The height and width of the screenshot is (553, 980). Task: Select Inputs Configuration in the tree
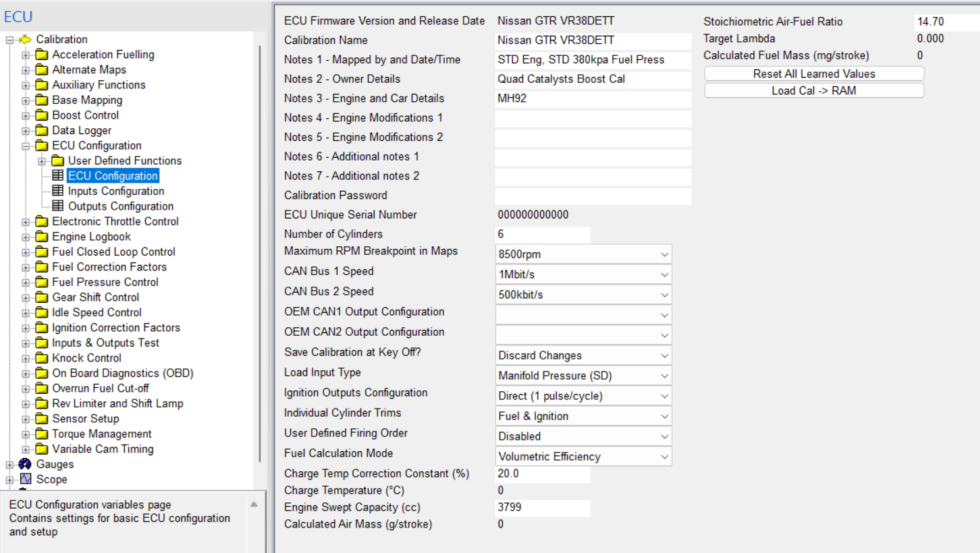click(x=116, y=192)
